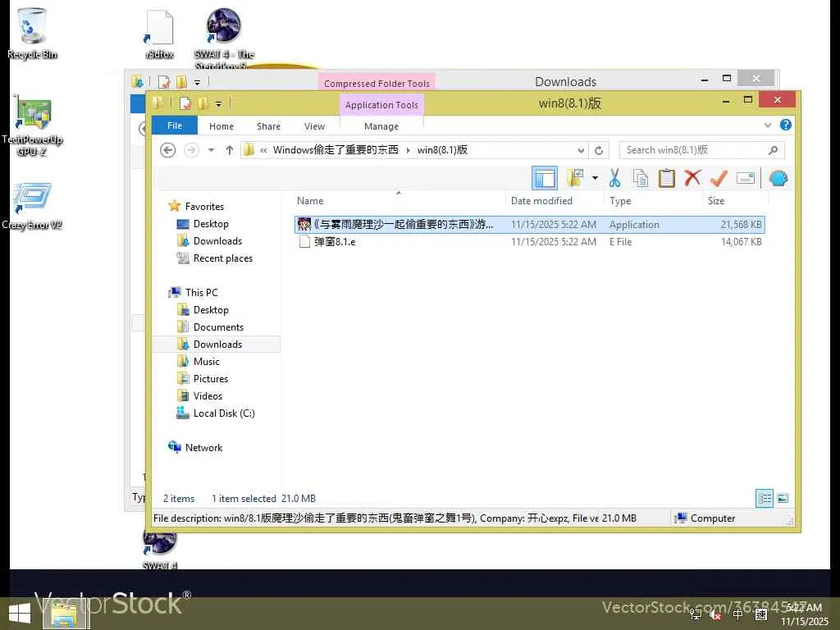Paste from clipboard using the toolbar icon
Viewport: 840px width, 630px height.
[666, 178]
